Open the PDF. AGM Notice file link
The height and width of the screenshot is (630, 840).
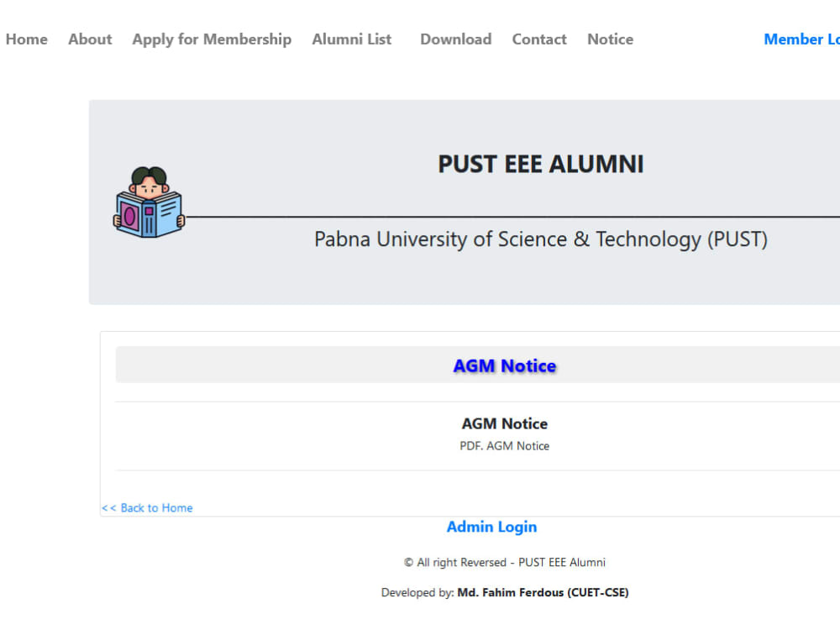tap(505, 446)
